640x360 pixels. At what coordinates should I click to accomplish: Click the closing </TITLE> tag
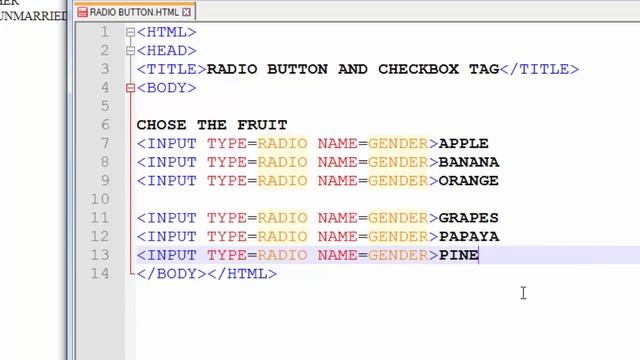(539, 69)
